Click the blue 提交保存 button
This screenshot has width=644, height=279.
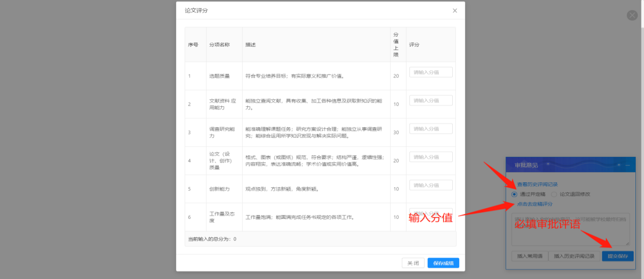tap(618, 256)
